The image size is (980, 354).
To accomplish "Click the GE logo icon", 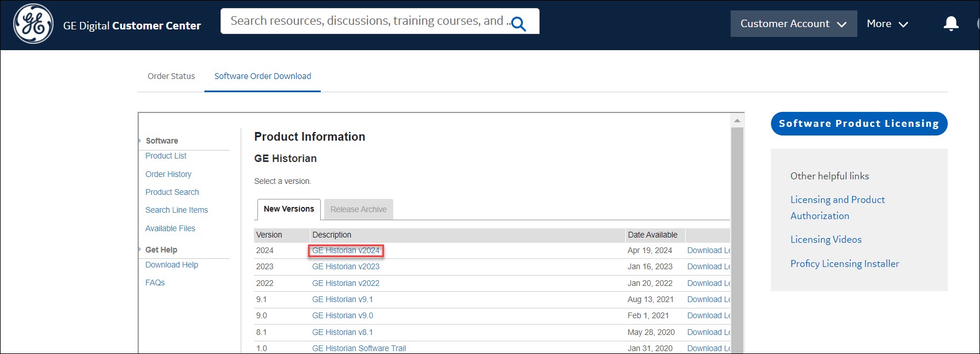I will click(x=33, y=24).
